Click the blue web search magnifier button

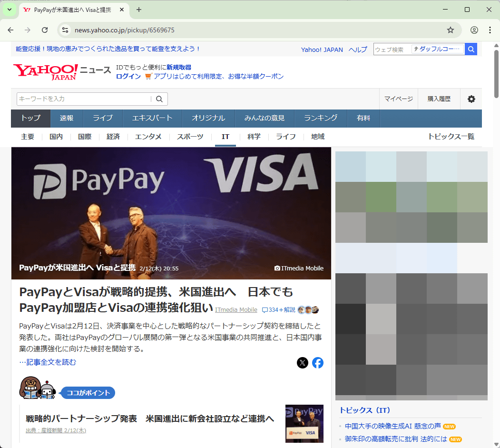pyautogui.click(x=471, y=49)
